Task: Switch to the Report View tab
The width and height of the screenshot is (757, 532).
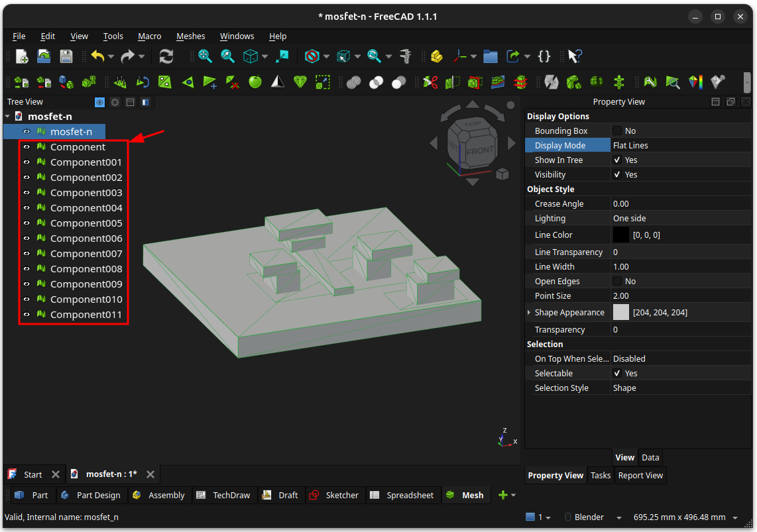Action: point(640,475)
